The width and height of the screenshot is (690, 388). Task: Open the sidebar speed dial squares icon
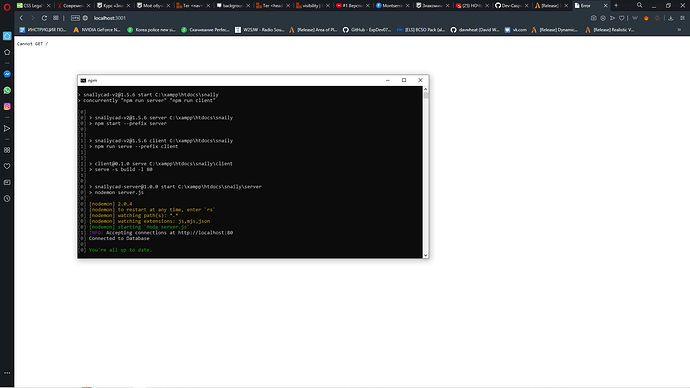pos(7,150)
